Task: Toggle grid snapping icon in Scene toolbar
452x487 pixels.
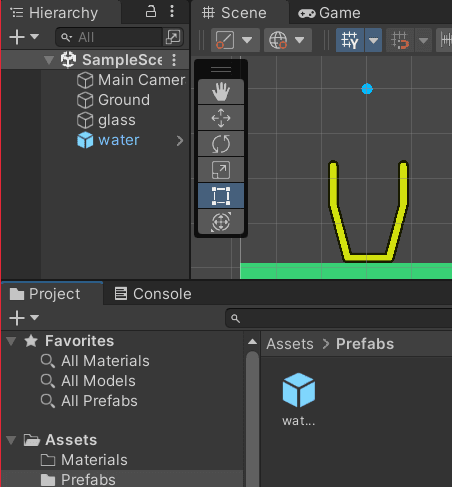Action: (400, 40)
